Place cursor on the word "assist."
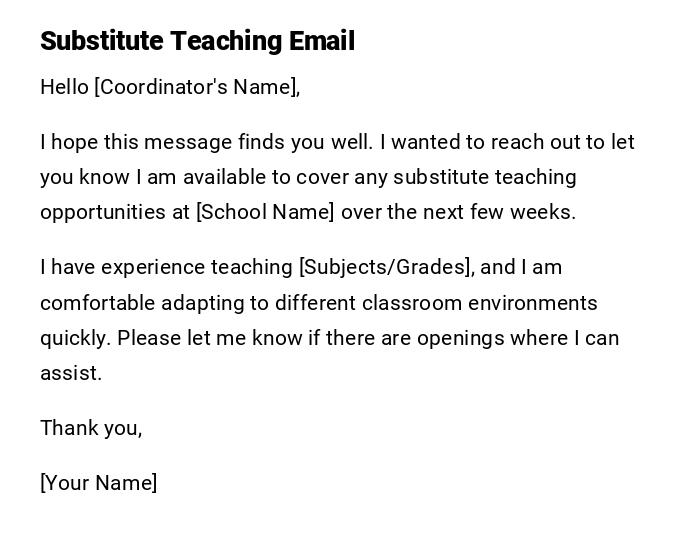 [x=71, y=373]
